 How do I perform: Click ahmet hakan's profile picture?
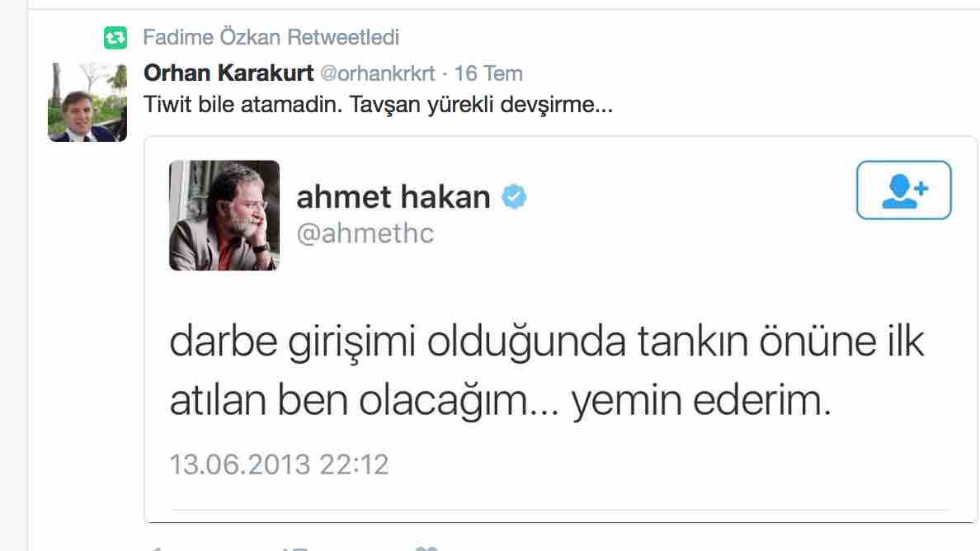[224, 215]
